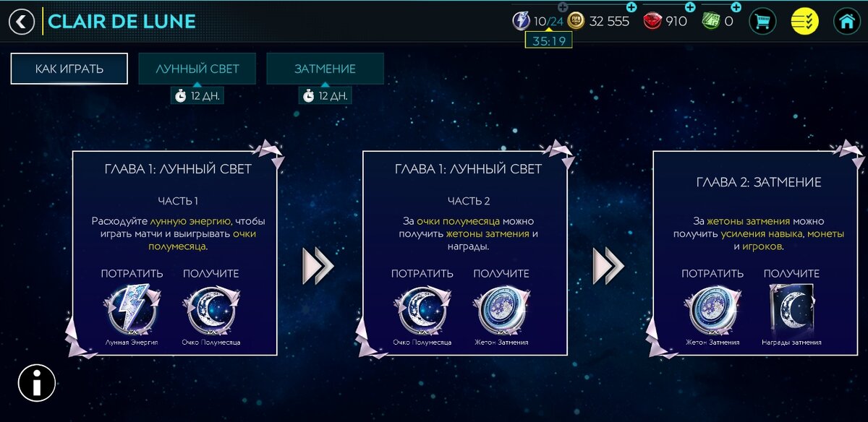
Task: Switch to the Лунный свет tab
Action: (197, 69)
